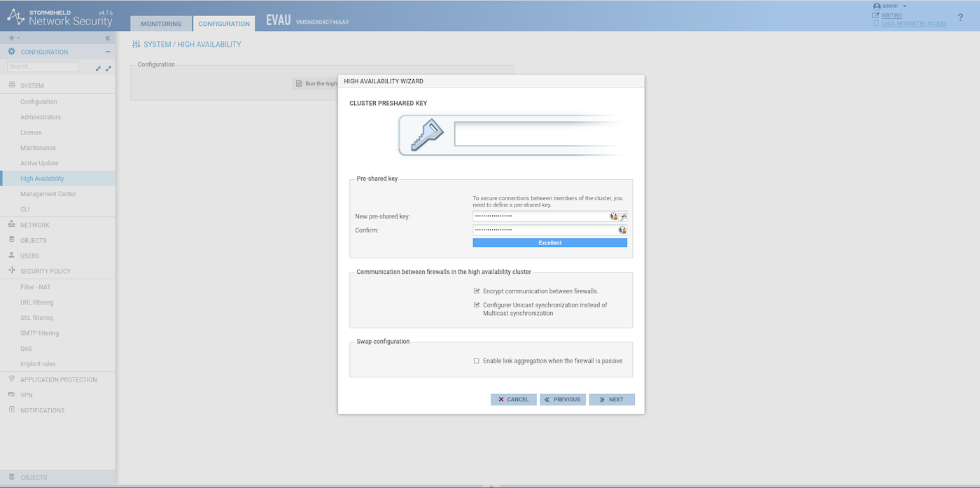Screen dimensions: 980x488
Task: Click the New pre-shared key field
Action: pos(540,217)
